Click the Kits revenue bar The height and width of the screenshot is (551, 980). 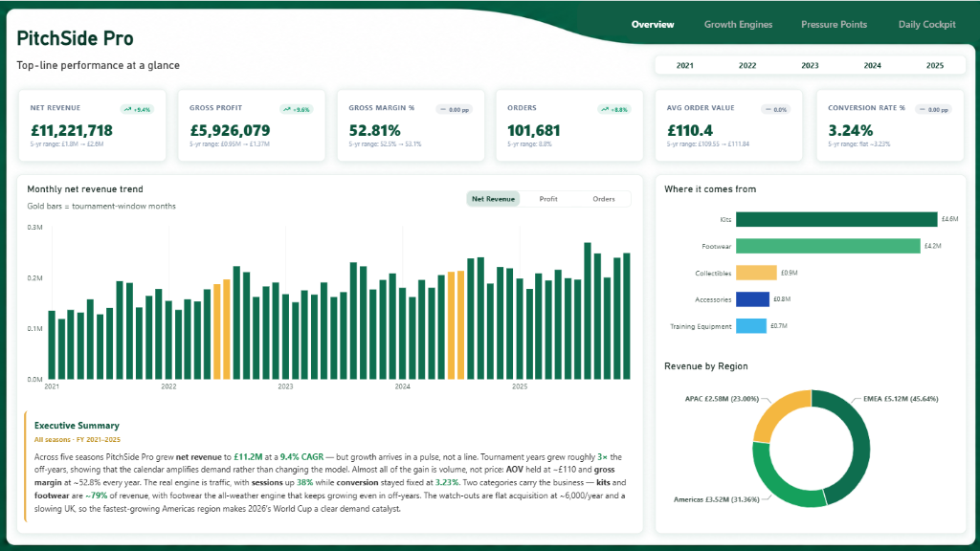(x=836, y=219)
